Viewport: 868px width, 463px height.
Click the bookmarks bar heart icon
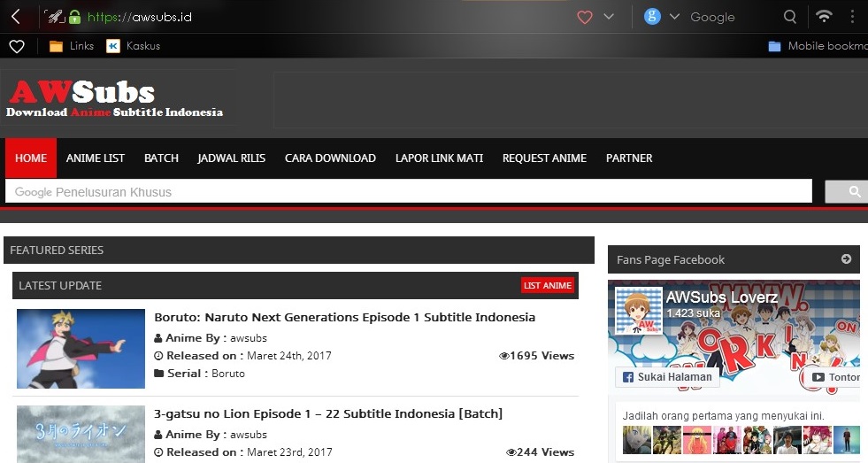(x=17, y=47)
